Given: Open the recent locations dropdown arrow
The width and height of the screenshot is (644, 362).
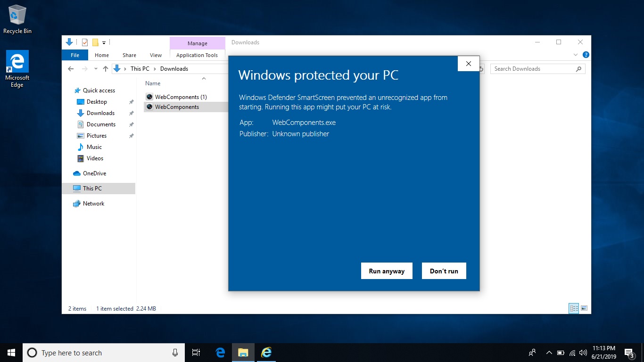Looking at the screenshot, I should [x=96, y=69].
